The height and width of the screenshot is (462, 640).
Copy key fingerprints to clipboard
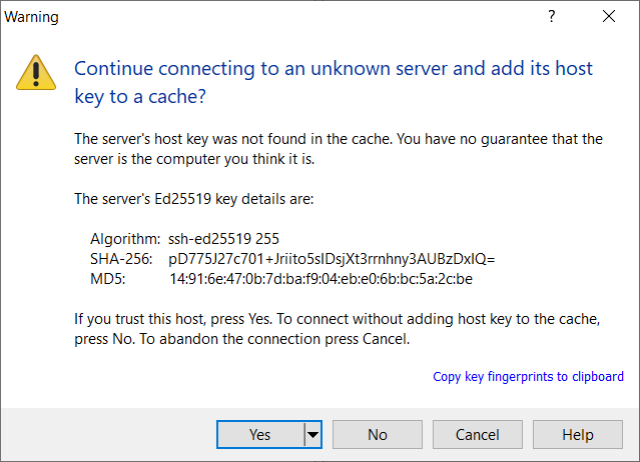tap(528, 377)
